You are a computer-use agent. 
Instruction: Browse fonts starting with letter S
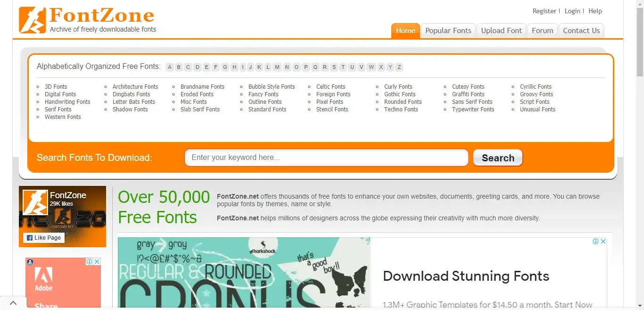point(334,67)
